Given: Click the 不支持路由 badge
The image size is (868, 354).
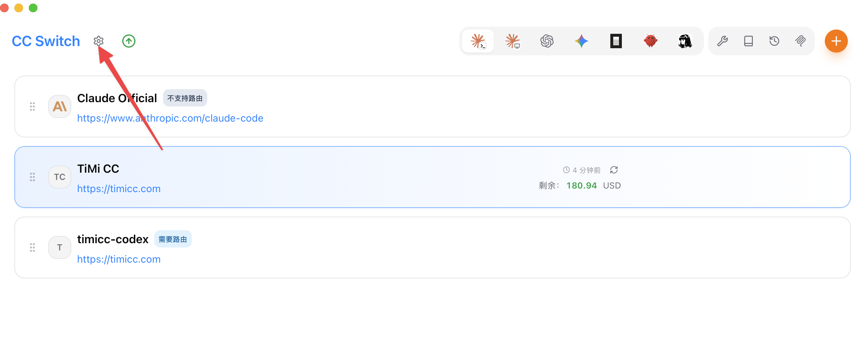Looking at the screenshot, I should 185,98.
